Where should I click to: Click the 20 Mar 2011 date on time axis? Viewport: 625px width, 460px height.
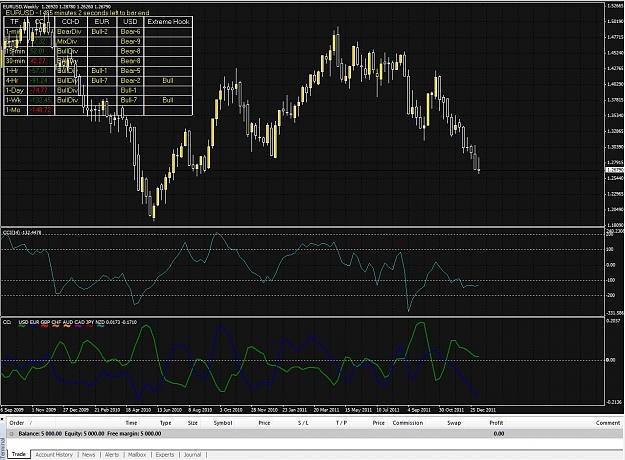[326, 410]
